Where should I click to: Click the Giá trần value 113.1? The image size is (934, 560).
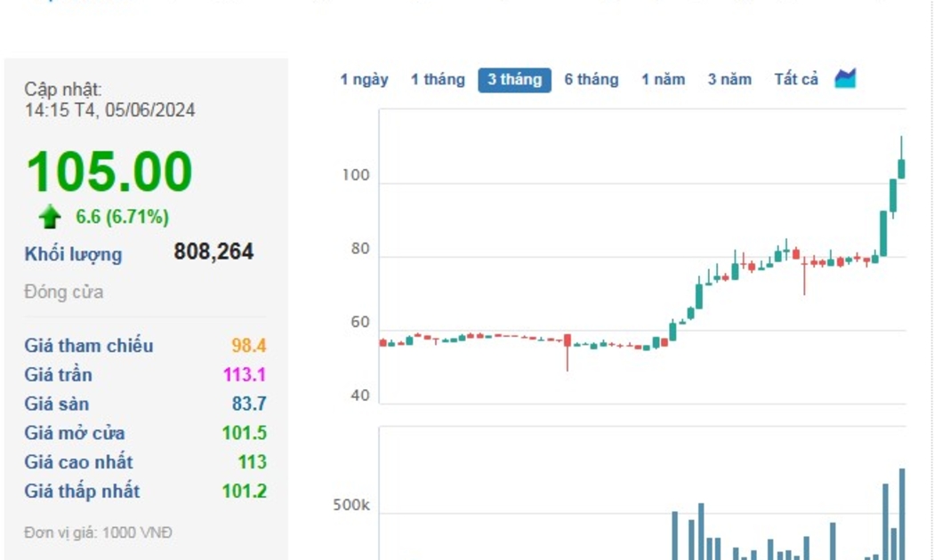tap(245, 375)
